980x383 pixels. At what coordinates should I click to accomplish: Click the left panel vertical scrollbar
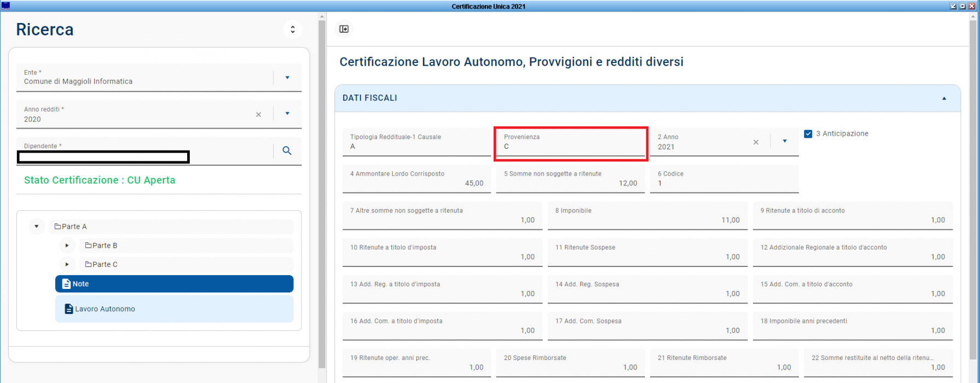click(322, 191)
